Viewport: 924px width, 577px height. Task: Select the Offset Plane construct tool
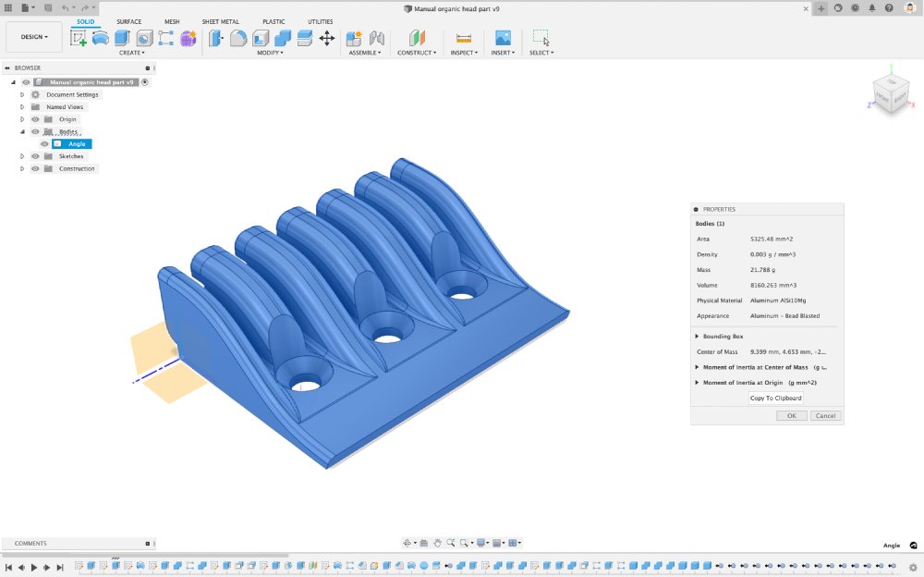point(418,38)
